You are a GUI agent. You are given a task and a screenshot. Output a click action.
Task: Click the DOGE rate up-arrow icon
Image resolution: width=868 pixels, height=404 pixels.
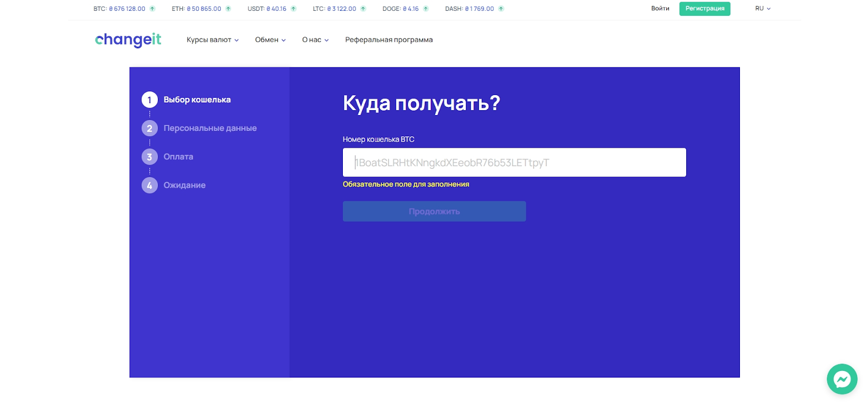(x=426, y=9)
